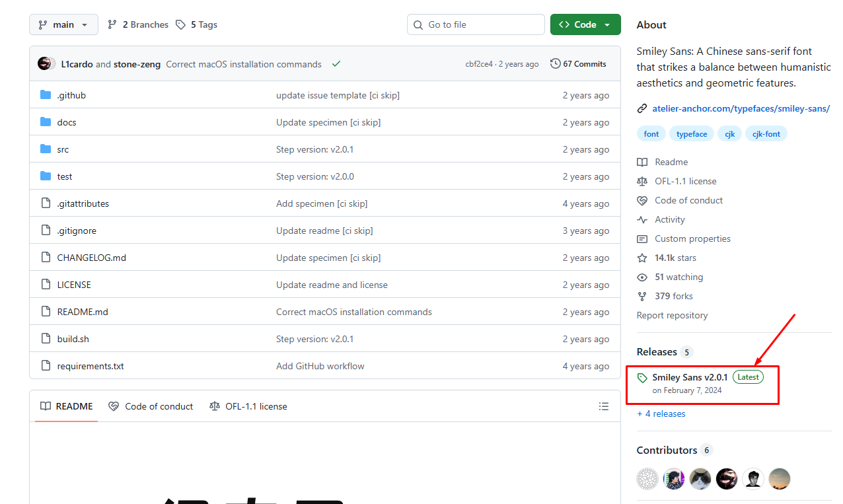Image resolution: width=843 pixels, height=504 pixels.
Task: Select the cjk-font topic tag
Action: tap(766, 134)
